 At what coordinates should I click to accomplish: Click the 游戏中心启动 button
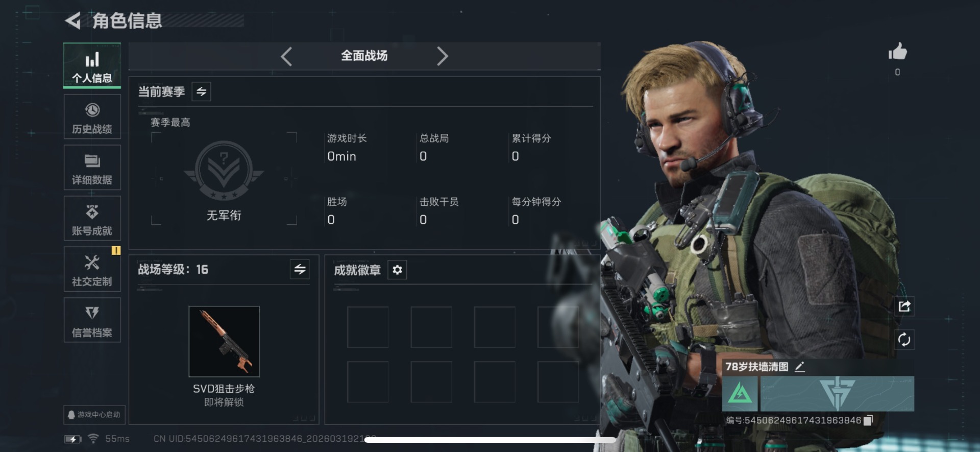(x=94, y=415)
